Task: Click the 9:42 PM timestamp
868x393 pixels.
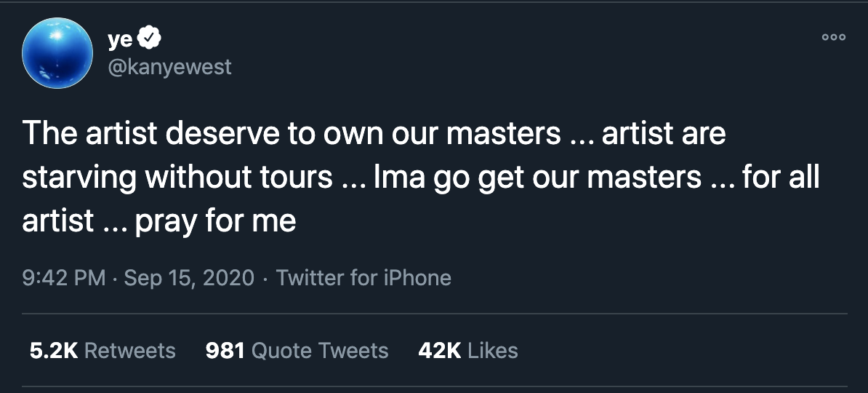Action: pyautogui.click(x=64, y=277)
